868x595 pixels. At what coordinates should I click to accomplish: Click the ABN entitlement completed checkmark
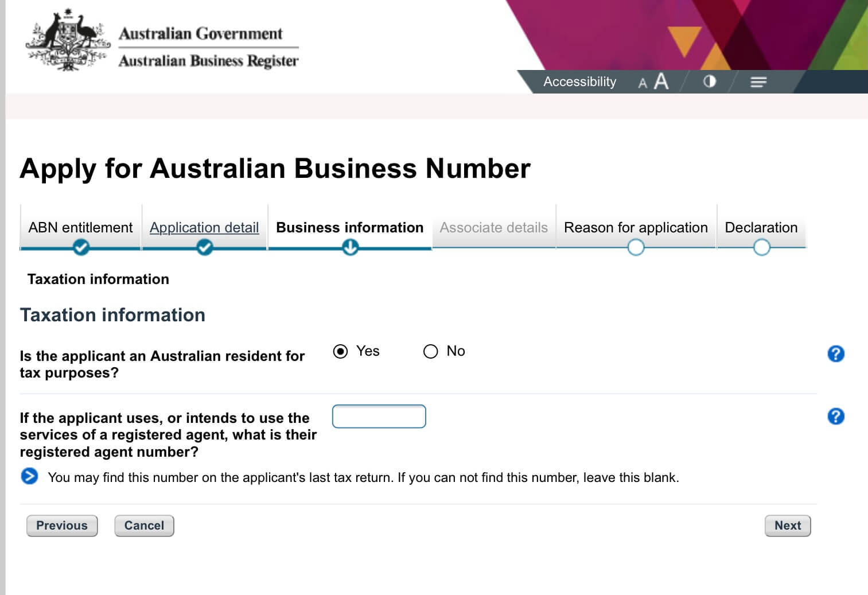coord(81,248)
